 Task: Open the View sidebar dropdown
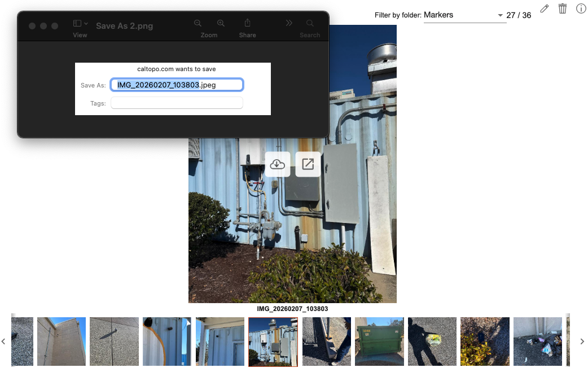click(80, 23)
